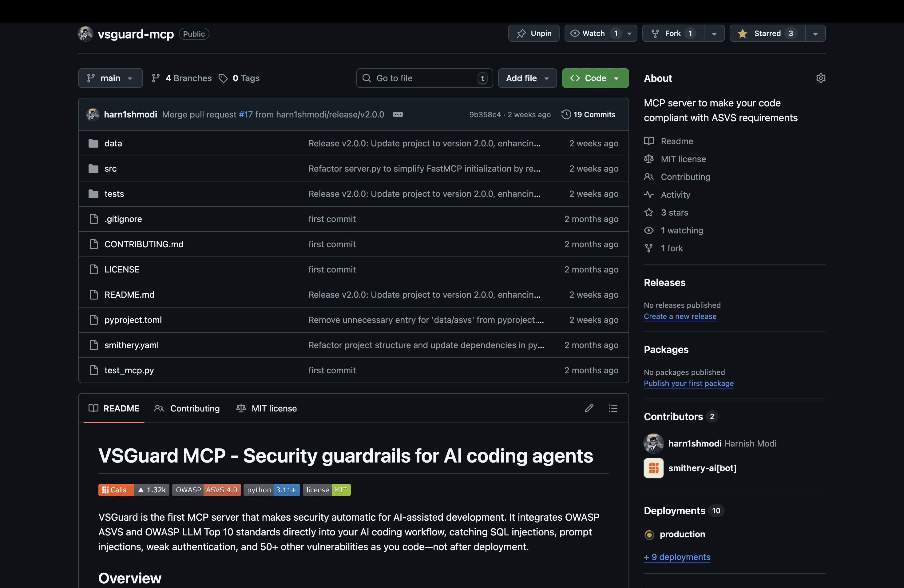904x588 pixels.
Task: Open README outline list icon
Action: (x=613, y=408)
